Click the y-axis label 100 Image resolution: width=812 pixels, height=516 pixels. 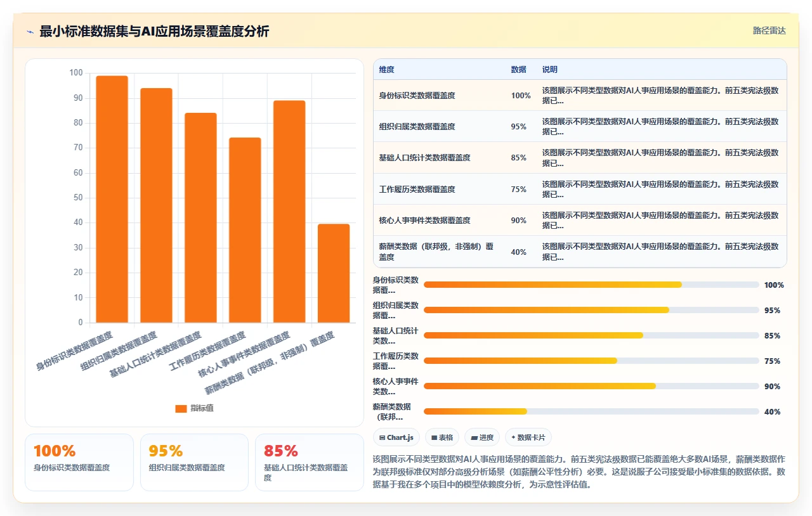tap(76, 73)
